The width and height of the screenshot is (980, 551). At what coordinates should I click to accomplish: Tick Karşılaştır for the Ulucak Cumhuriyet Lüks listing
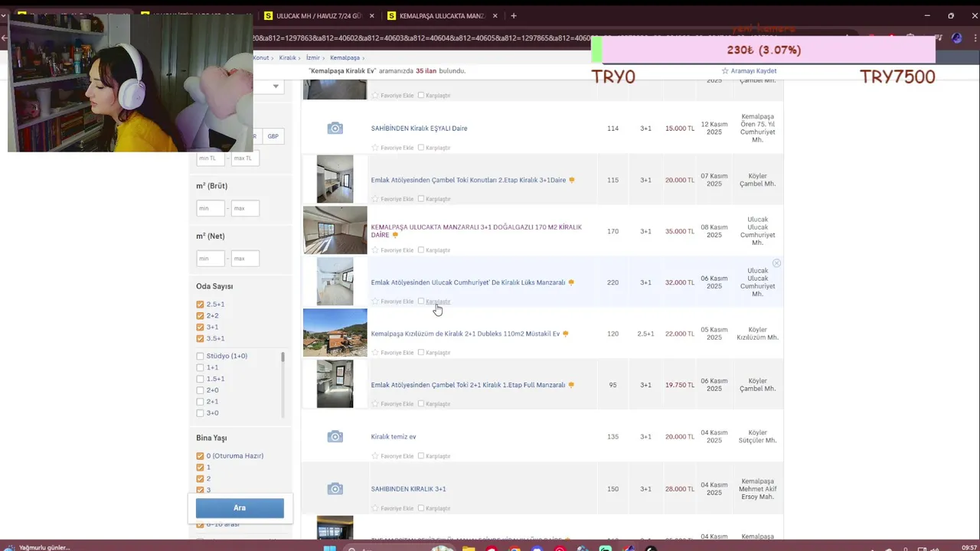pyautogui.click(x=421, y=302)
